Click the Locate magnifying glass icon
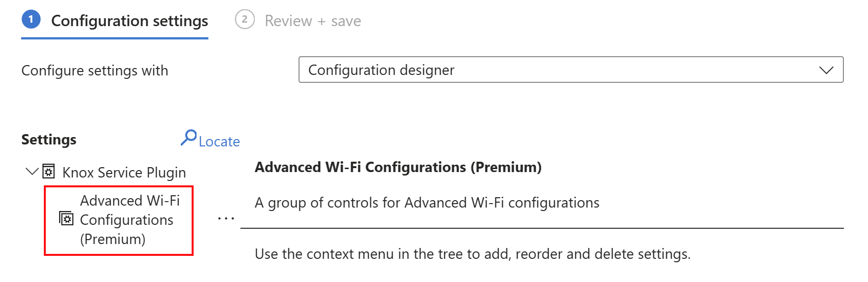 [189, 138]
